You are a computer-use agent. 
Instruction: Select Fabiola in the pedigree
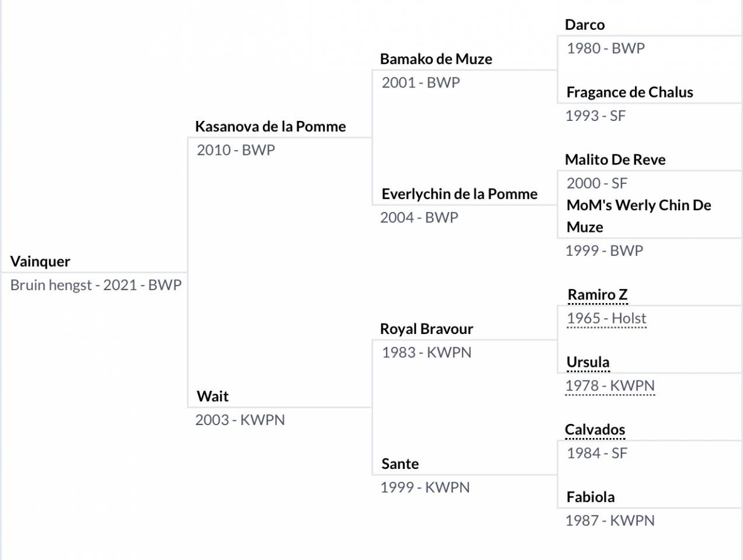pos(591,497)
